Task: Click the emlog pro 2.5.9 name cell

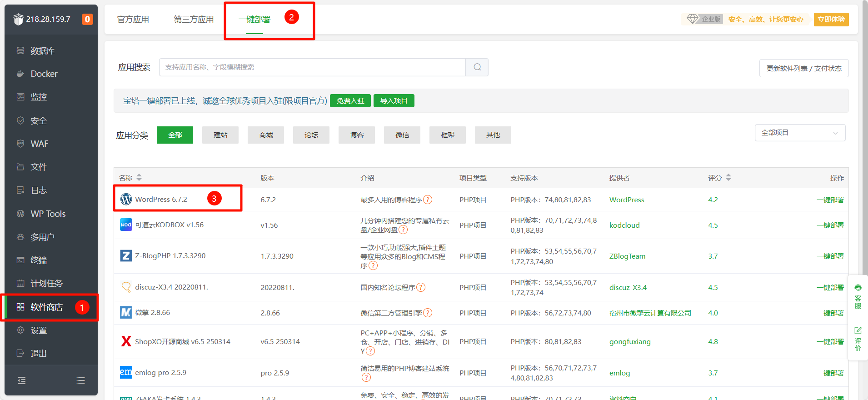Action: click(x=160, y=372)
